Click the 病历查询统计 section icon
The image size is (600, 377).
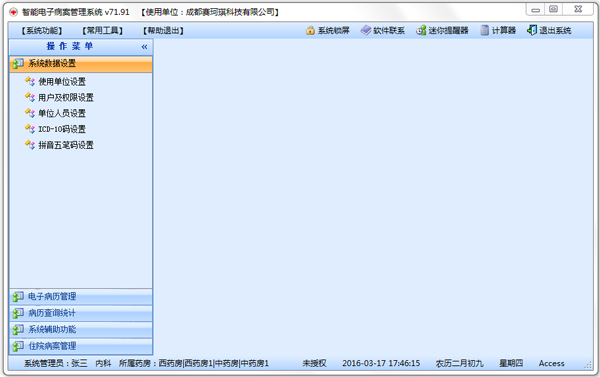tap(18, 313)
